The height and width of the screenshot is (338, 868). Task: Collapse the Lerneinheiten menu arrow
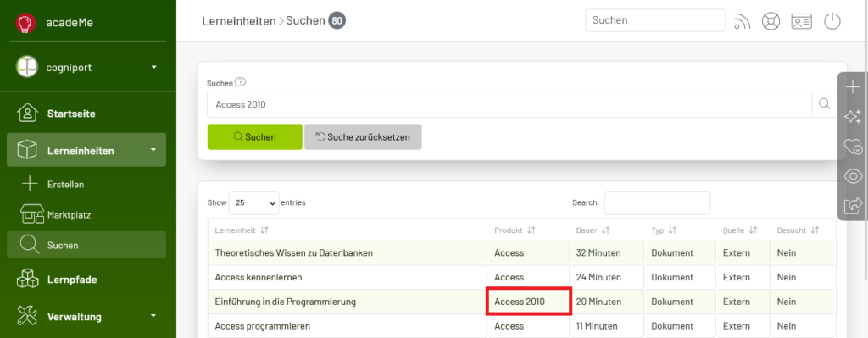click(x=154, y=150)
